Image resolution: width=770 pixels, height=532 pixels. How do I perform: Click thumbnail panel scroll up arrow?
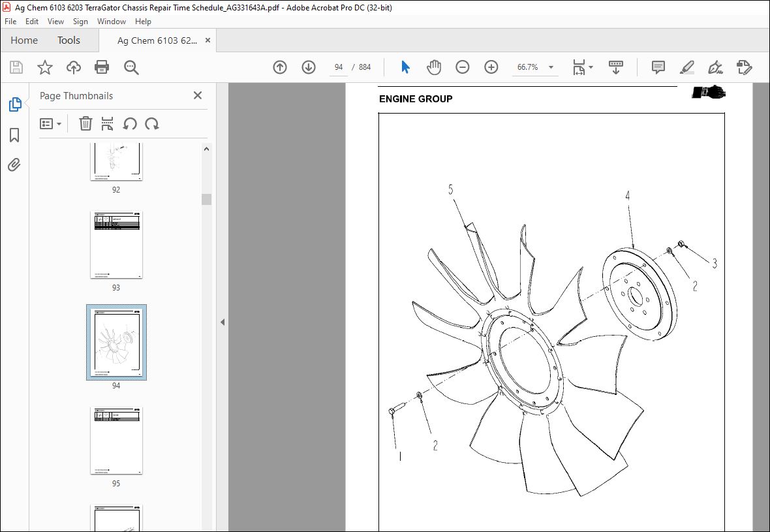206,149
